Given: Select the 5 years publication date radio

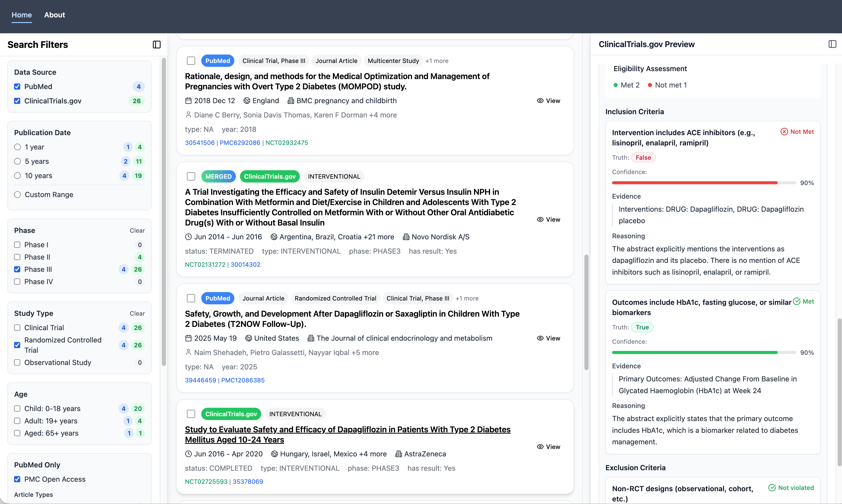Looking at the screenshot, I should (18, 161).
